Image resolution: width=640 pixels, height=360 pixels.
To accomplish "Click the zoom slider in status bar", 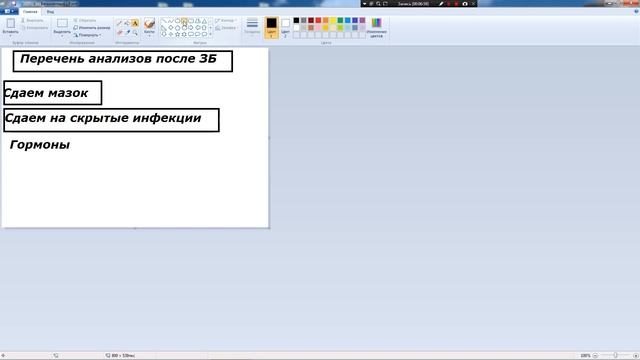I will pyautogui.click(x=615, y=356).
